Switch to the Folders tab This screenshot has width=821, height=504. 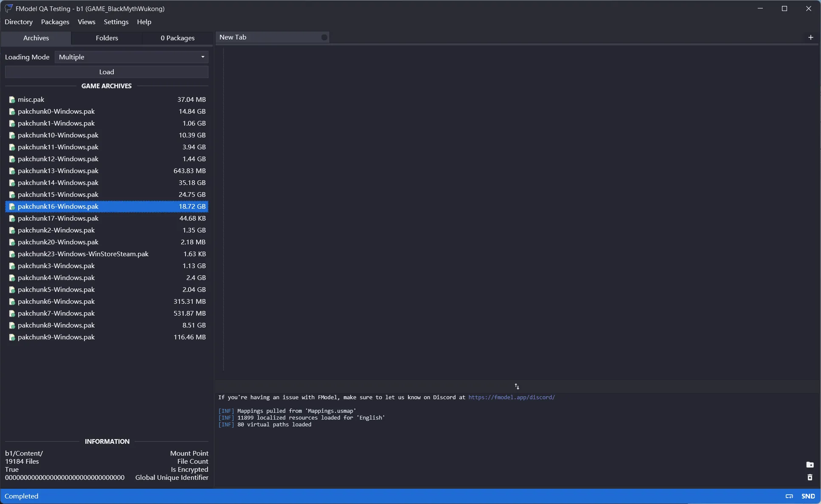tap(107, 38)
